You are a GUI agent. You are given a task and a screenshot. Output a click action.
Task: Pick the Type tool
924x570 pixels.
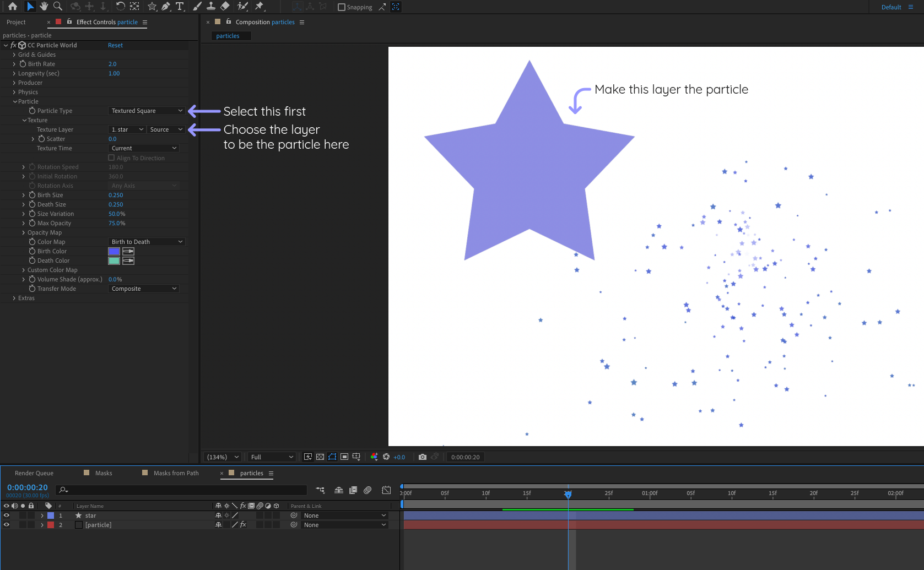click(x=180, y=6)
